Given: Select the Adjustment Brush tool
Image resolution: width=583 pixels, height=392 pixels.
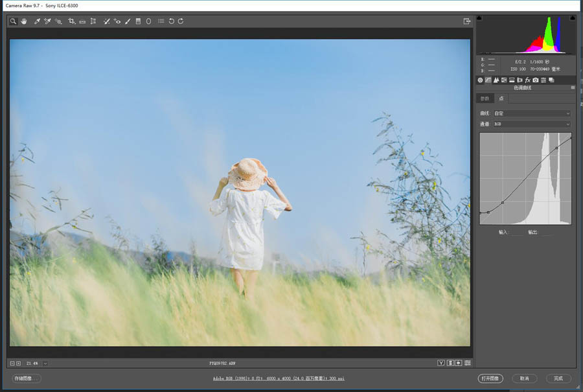Looking at the screenshot, I should [128, 21].
